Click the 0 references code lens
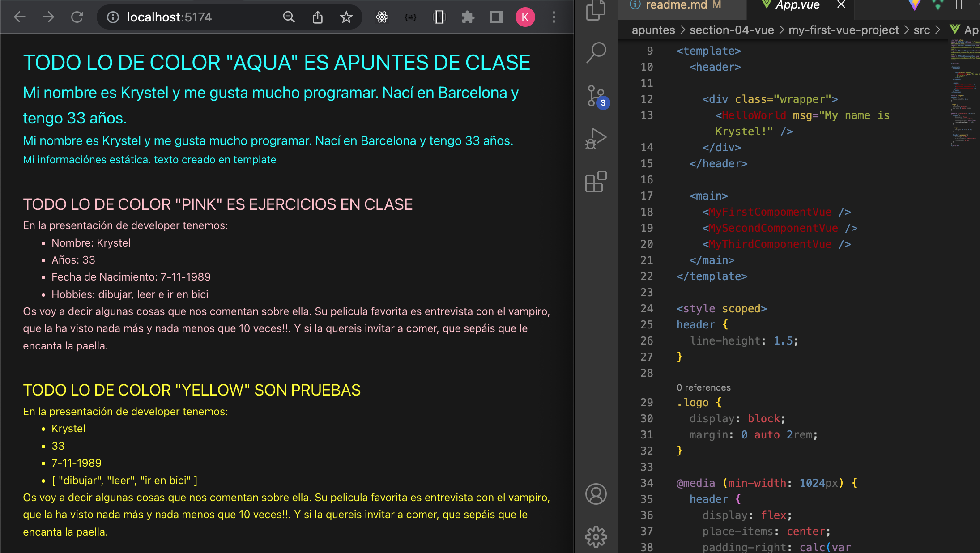Image resolution: width=980 pixels, height=553 pixels. [x=703, y=387]
